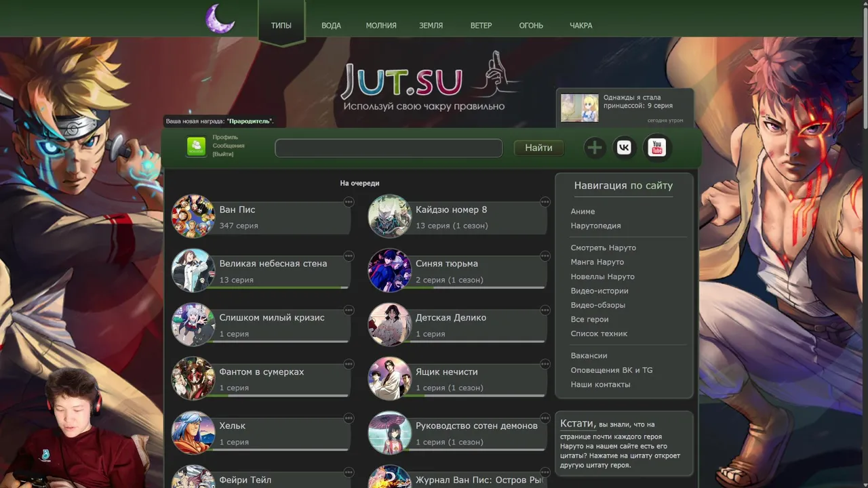868x488 pixels.
Task: Click the [Выйти] logout link
Action: pyautogui.click(x=222, y=155)
